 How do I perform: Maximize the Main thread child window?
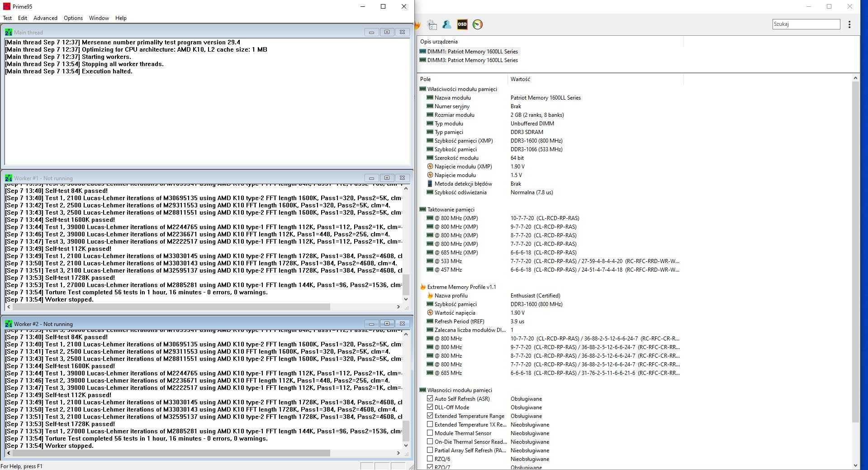tap(387, 32)
